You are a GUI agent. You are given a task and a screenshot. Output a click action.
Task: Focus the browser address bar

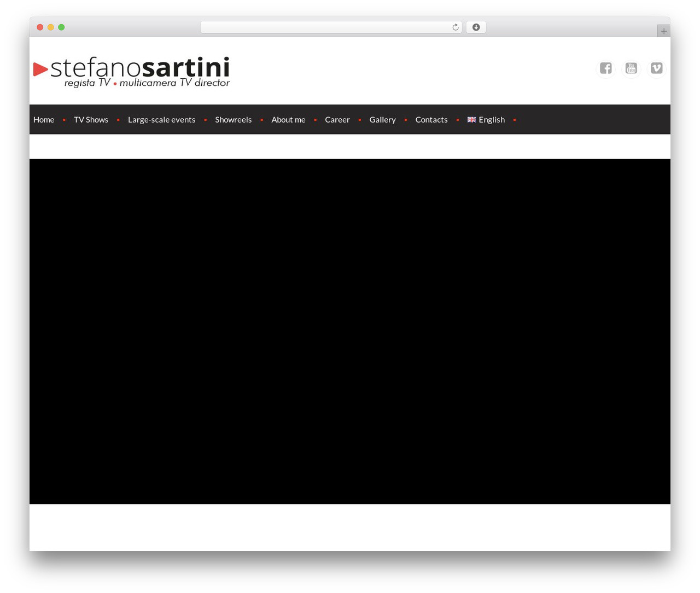pyautogui.click(x=331, y=27)
